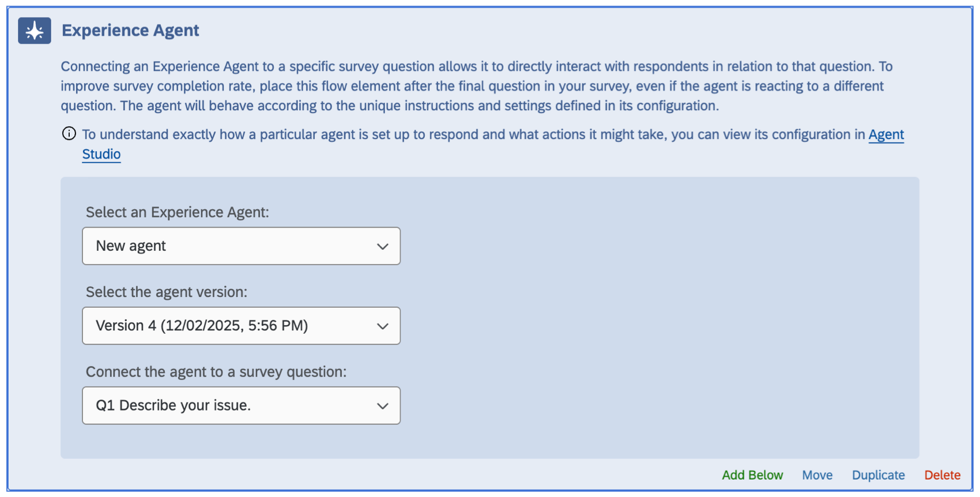Click the Duplicate button
980x497 pixels.
[877, 475]
